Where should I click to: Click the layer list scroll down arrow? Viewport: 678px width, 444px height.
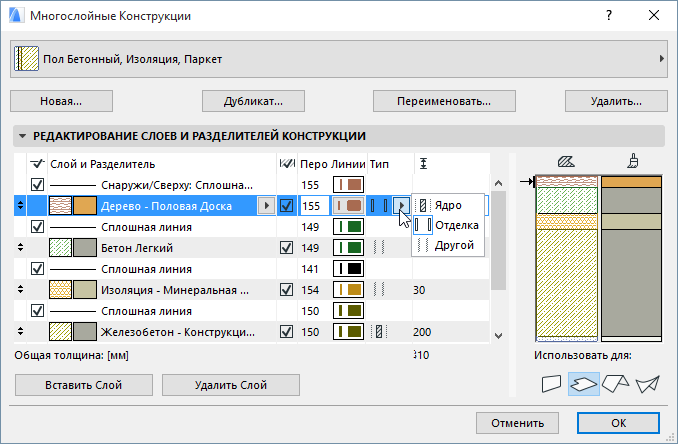pyautogui.click(x=498, y=336)
